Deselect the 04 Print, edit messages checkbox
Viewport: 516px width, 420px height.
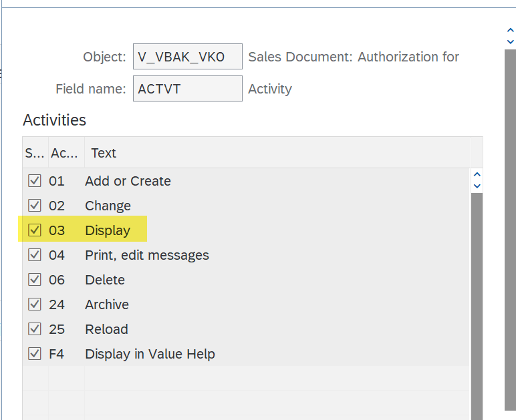34,255
